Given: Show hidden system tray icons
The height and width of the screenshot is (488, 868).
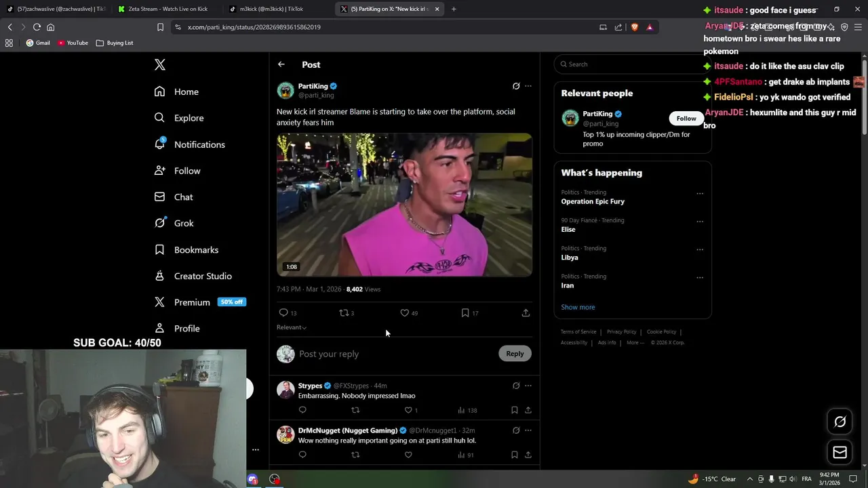Looking at the screenshot, I should coord(749,479).
